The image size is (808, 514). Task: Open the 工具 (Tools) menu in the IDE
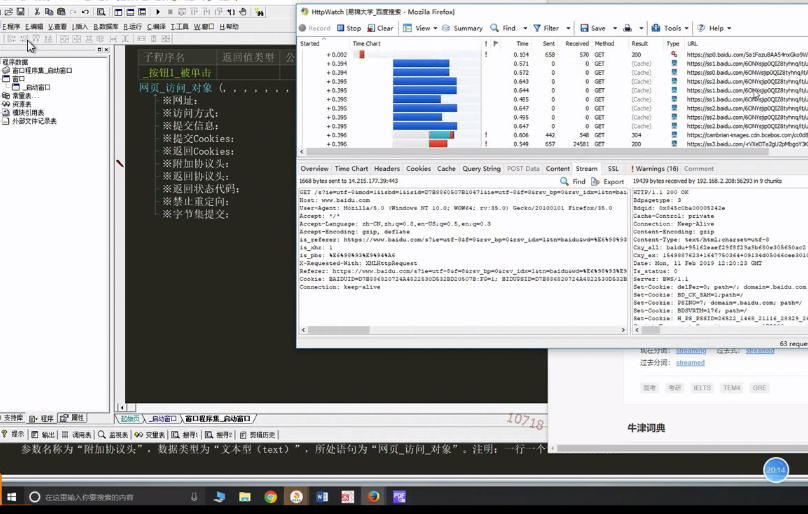180,27
